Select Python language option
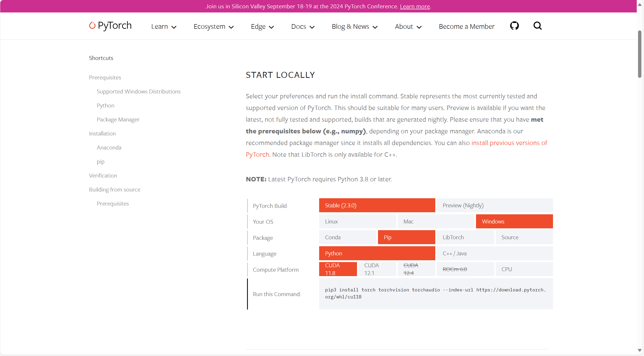 coord(378,253)
